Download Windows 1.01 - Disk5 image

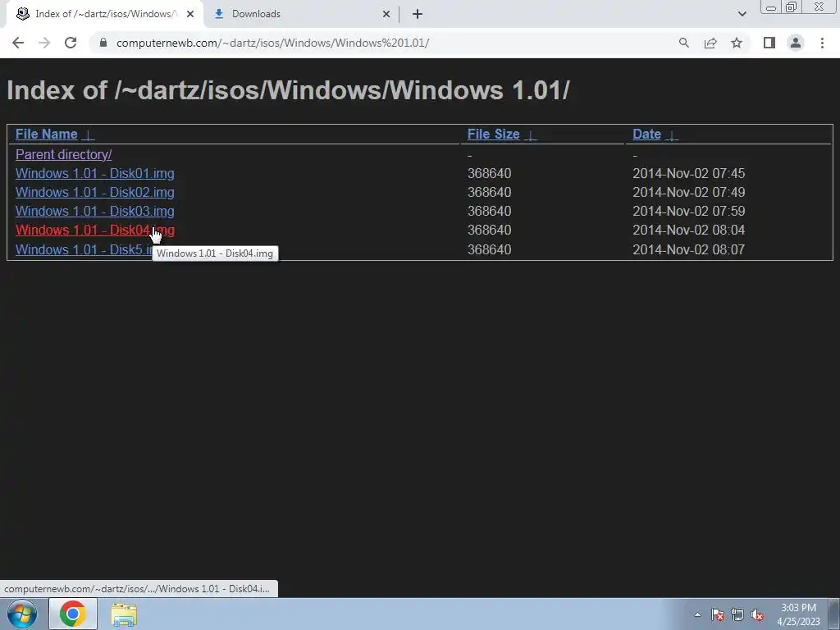pyautogui.click(x=84, y=249)
